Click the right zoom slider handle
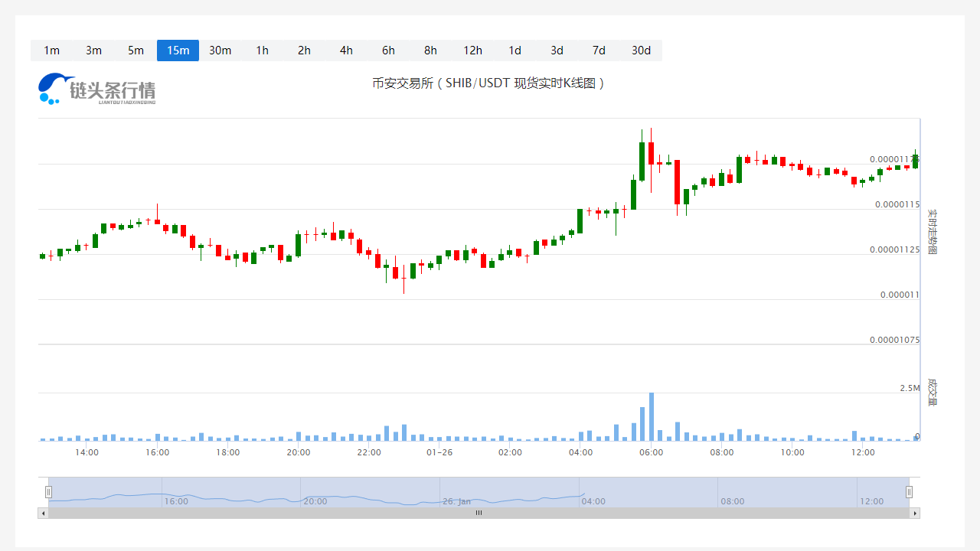980x551 pixels. 910,492
